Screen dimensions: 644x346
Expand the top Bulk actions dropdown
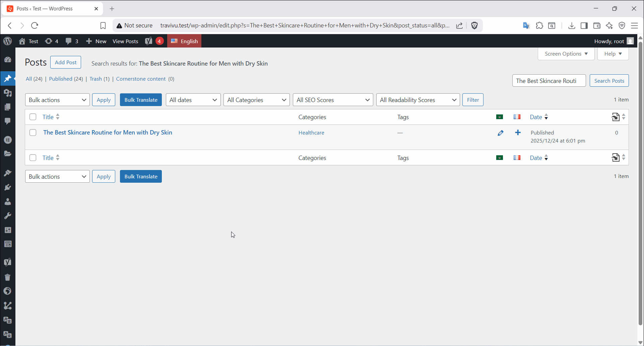[x=57, y=100]
